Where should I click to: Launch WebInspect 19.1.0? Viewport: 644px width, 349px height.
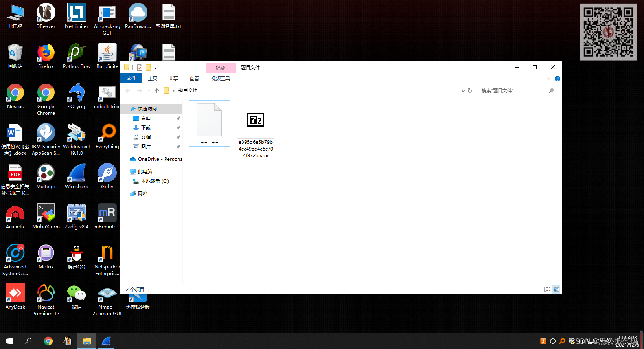click(x=77, y=140)
